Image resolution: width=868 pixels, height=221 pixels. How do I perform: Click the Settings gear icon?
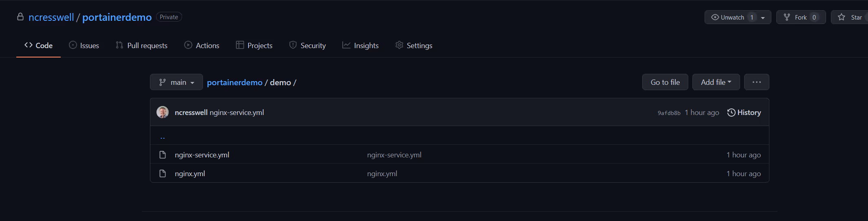[x=399, y=45]
